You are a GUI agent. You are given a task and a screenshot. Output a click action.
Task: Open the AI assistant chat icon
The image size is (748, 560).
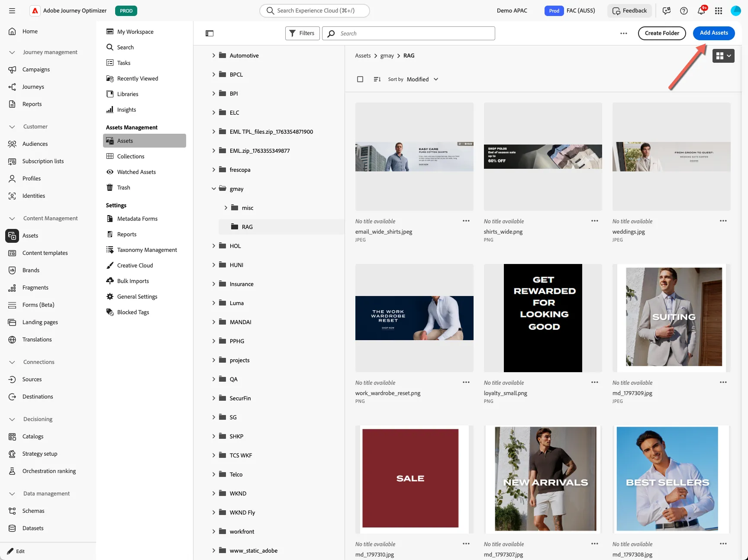click(667, 11)
